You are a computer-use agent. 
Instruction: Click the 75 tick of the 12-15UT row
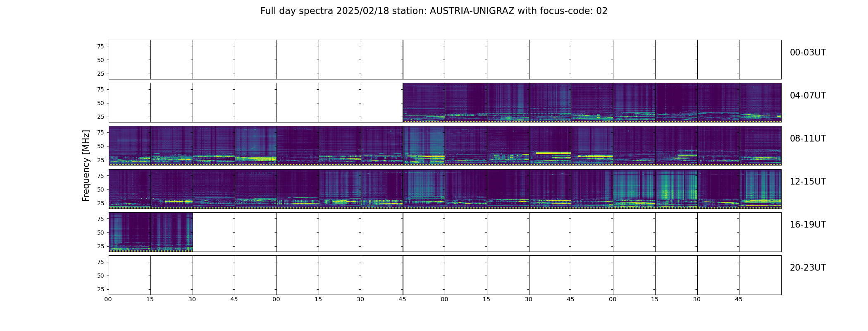click(100, 176)
